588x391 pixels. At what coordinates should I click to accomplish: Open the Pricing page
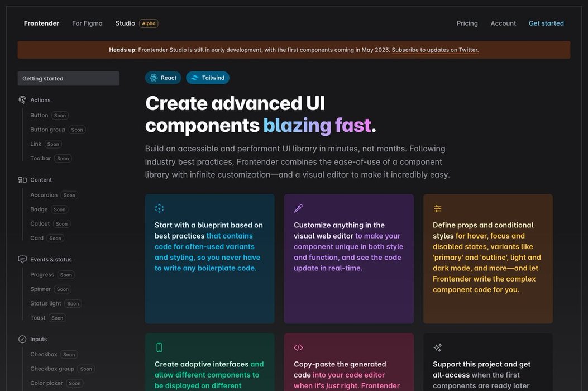467,23
